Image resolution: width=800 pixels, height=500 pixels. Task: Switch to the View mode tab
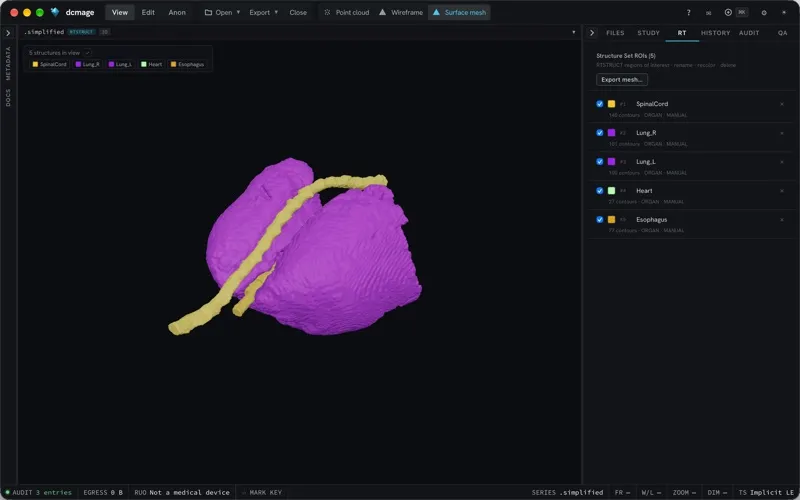pos(120,12)
